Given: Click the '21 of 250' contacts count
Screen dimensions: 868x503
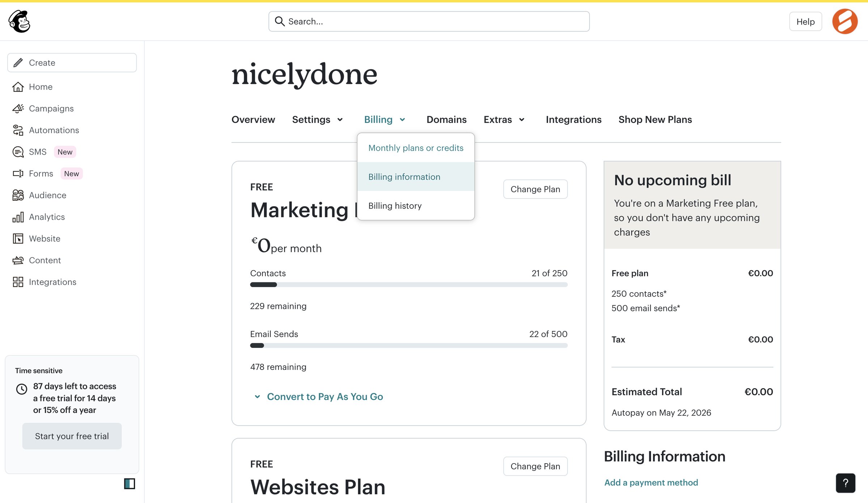Looking at the screenshot, I should (x=549, y=273).
